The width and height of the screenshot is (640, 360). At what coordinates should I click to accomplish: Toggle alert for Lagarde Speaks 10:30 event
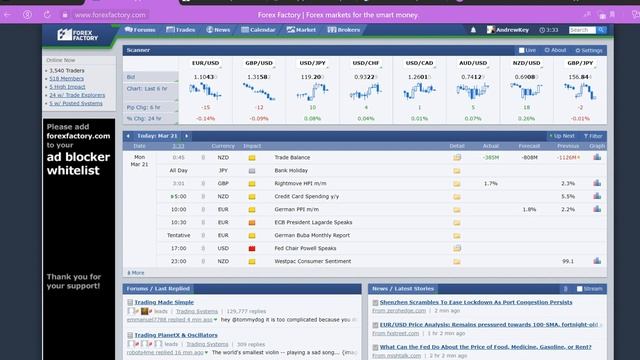(x=203, y=222)
